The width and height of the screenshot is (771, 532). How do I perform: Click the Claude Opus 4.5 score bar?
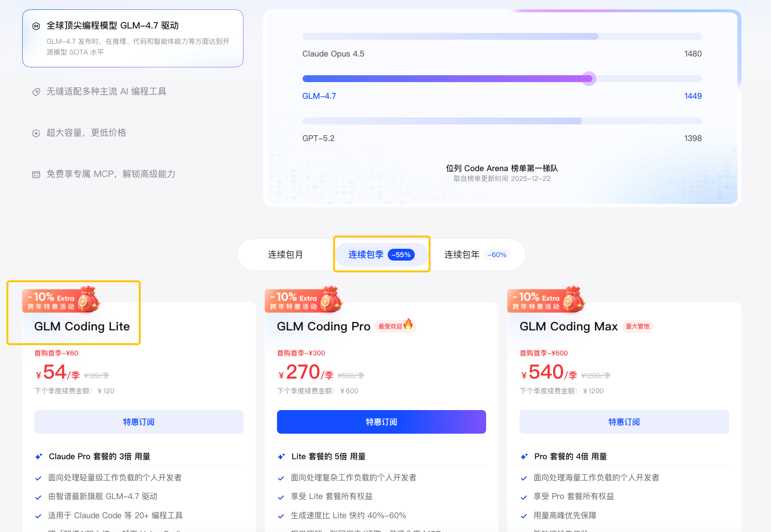click(502, 36)
